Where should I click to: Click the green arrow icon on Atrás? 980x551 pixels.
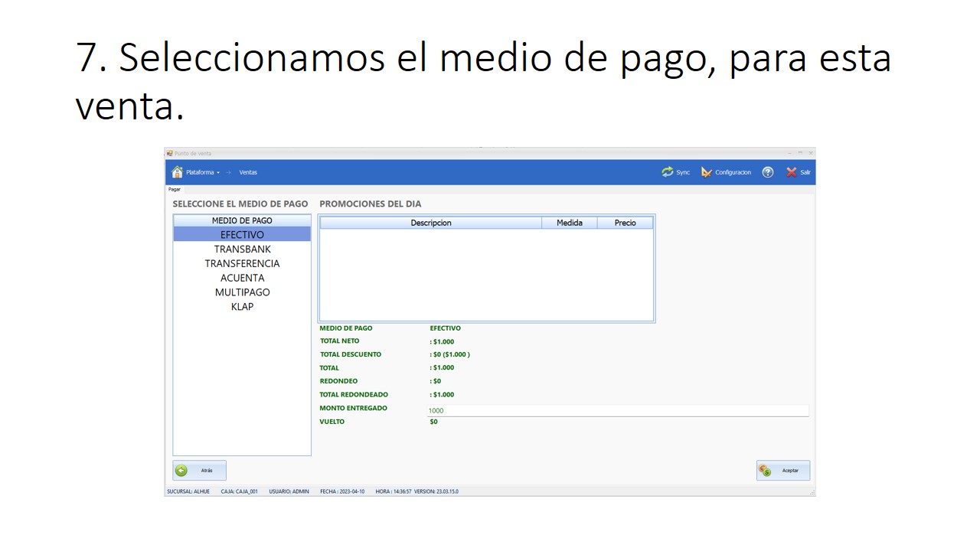(181, 471)
